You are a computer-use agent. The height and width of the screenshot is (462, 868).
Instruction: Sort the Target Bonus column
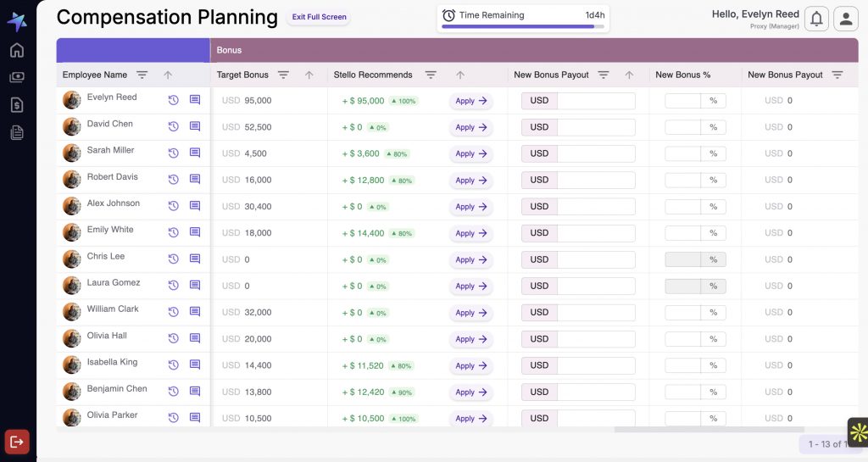(x=309, y=75)
